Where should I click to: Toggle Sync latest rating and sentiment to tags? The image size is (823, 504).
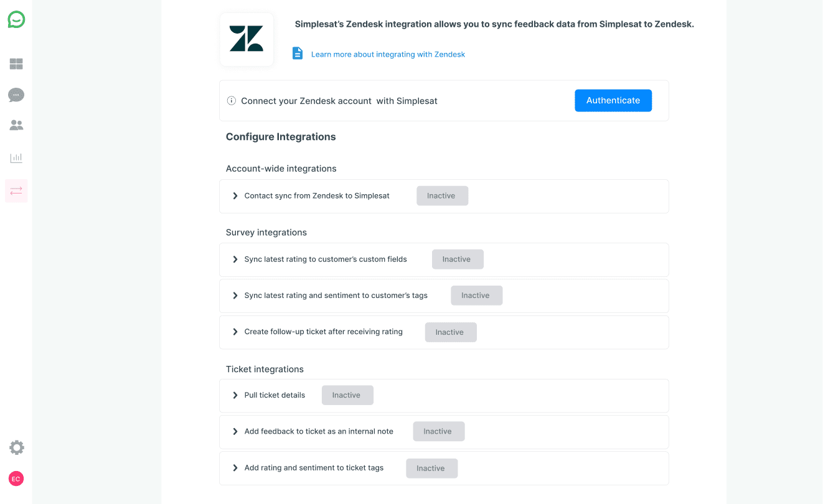(476, 295)
